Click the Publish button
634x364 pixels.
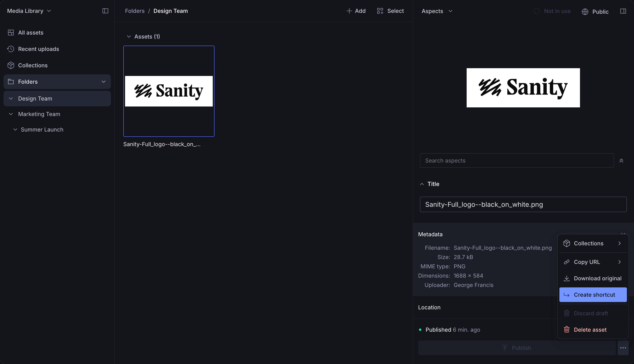(517, 348)
